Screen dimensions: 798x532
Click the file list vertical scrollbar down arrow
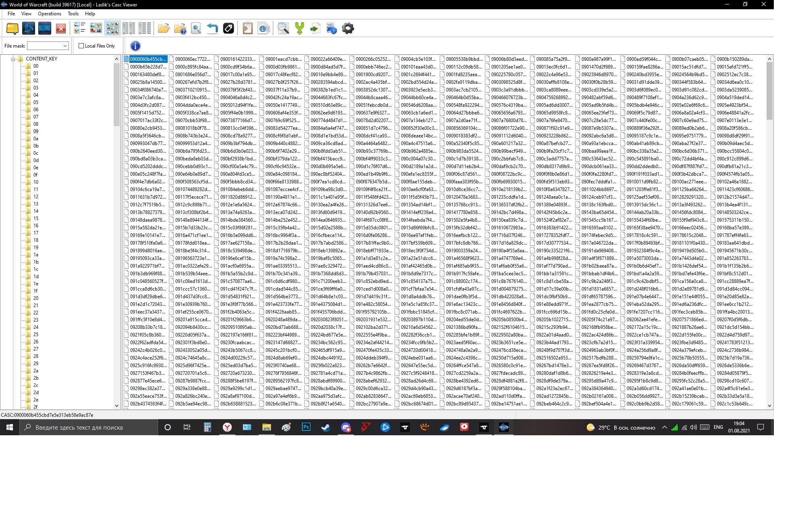pyautogui.click(x=769, y=406)
